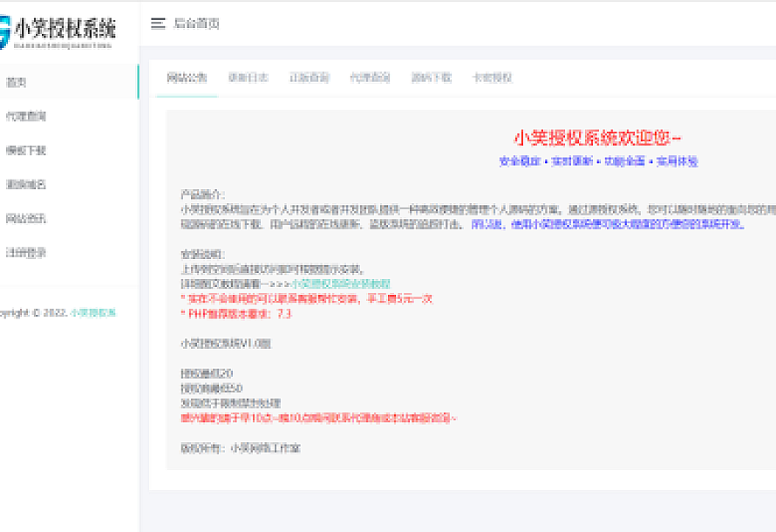776x532 pixels.
Task: Click 注销登录 to log out
Action: pos(26,253)
